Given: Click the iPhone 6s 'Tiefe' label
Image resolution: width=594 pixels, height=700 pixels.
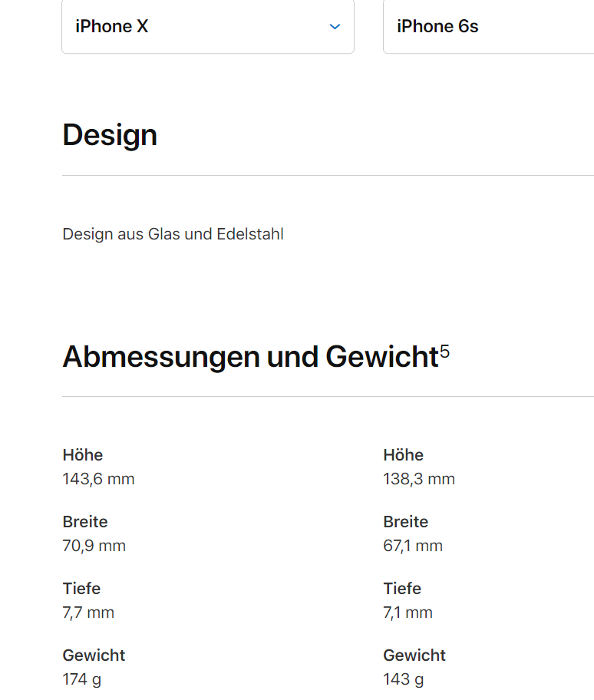Looking at the screenshot, I should click(402, 589).
